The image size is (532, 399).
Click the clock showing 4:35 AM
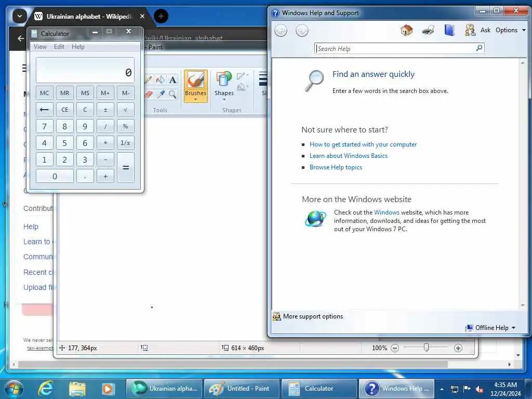(505, 385)
